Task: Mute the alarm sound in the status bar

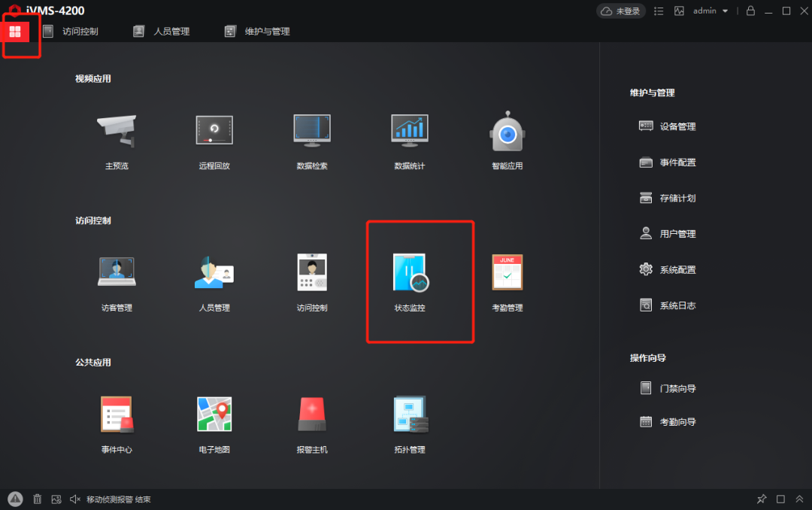Action: tap(75, 499)
